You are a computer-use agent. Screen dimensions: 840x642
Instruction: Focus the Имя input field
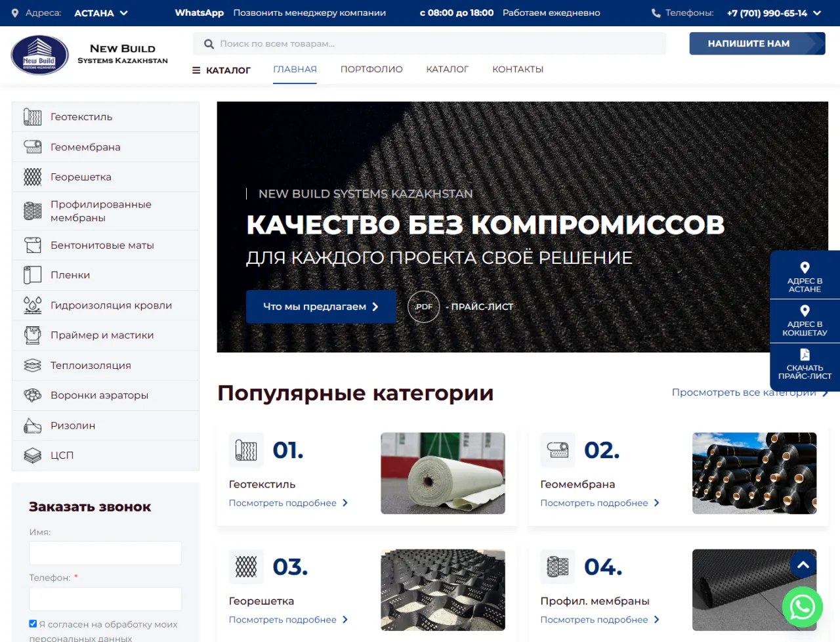click(x=105, y=553)
